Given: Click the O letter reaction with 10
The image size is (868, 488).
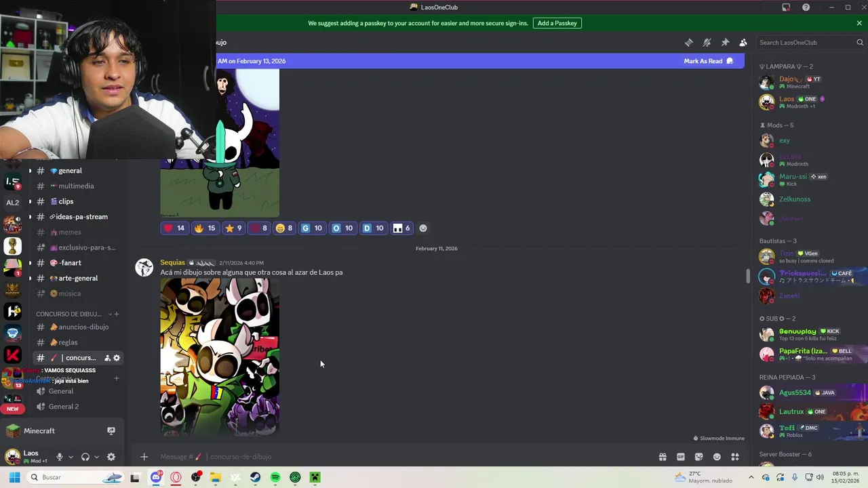Looking at the screenshot, I should [x=342, y=228].
